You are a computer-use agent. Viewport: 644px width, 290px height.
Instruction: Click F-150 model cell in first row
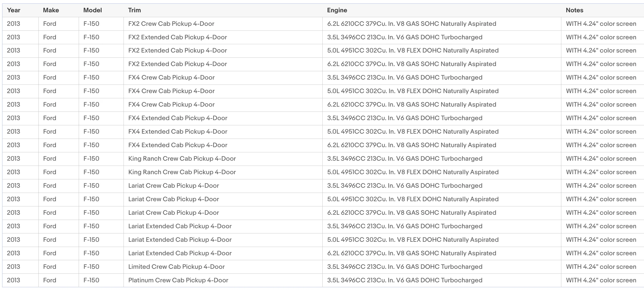point(101,24)
